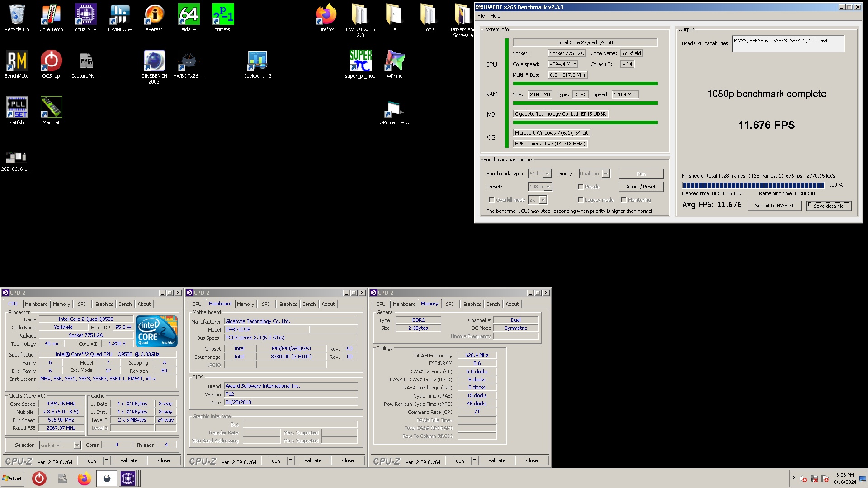
Task: Click Validate in first CPU-Z window
Action: pos(129,460)
